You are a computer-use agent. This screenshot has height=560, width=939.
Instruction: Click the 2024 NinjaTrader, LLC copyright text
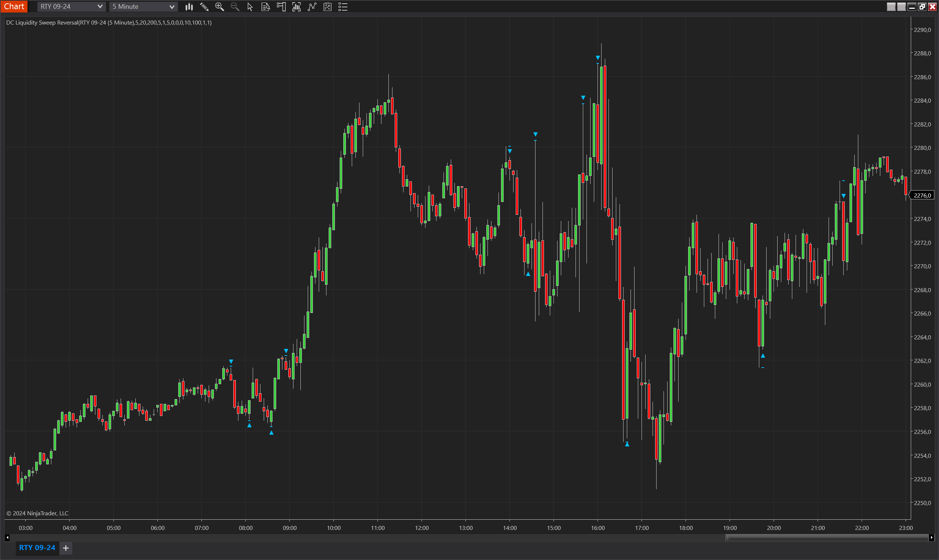point(37,513)
